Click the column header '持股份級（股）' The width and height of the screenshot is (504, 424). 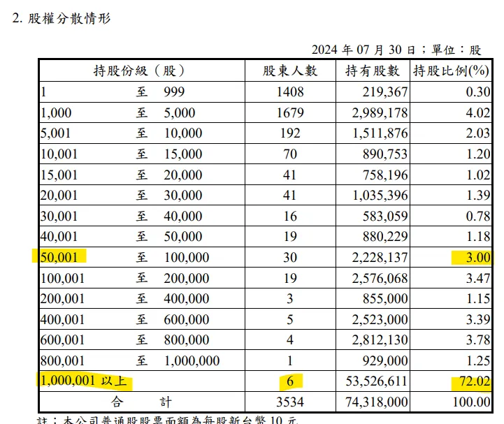point(139,71)
